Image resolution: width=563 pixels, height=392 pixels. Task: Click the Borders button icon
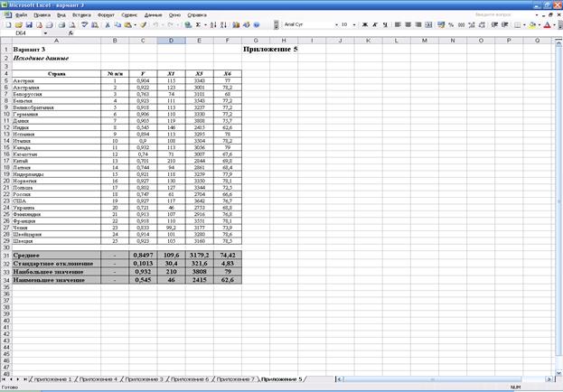(x=518, y=24)
